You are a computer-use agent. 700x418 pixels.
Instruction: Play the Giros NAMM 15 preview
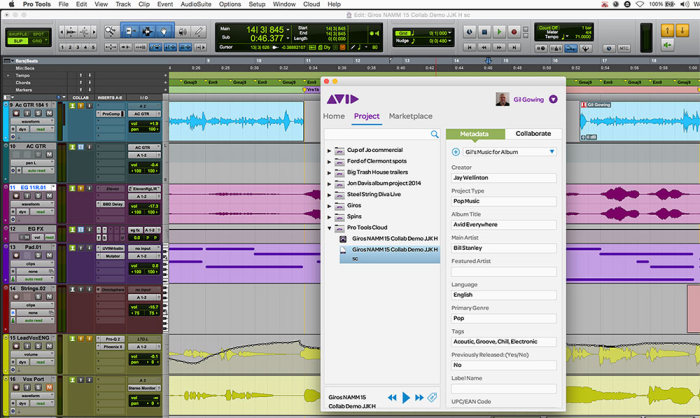tap(405, 397)
